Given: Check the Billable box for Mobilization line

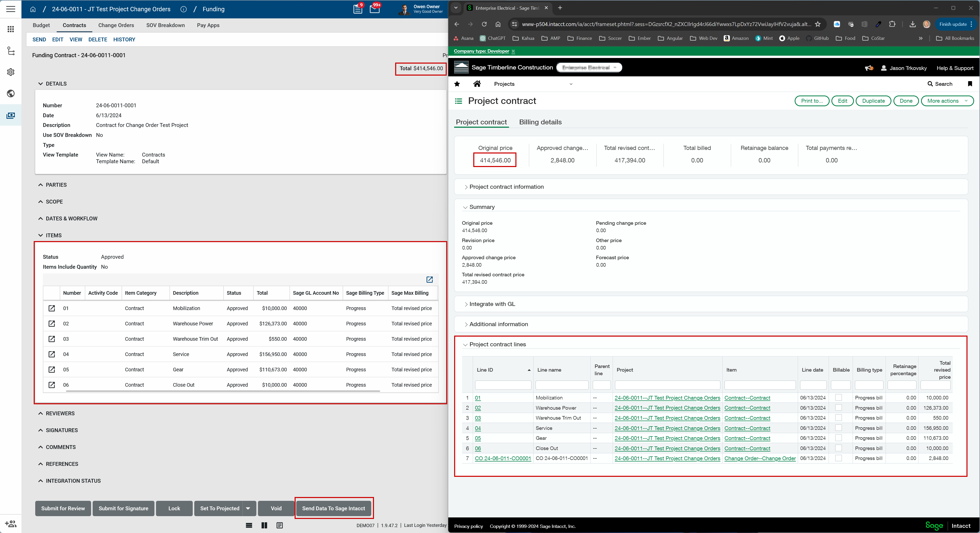Looking at the screenshot, I should [x=839, y=397].
